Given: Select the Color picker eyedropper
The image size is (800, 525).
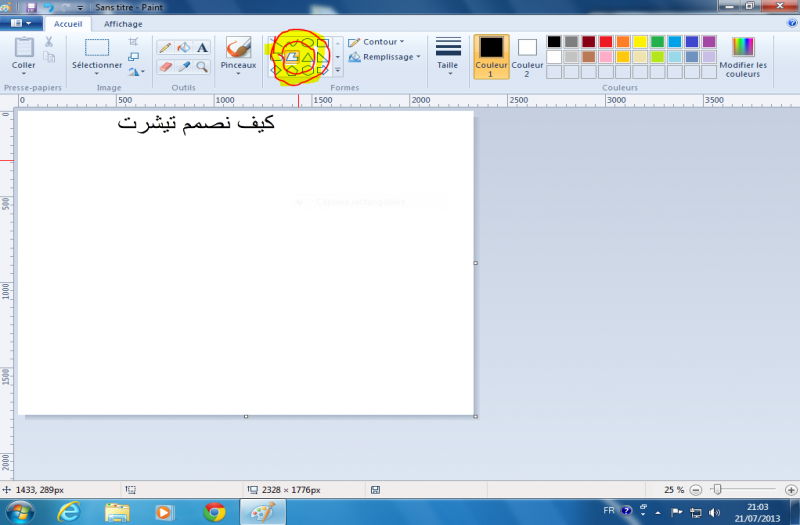Looking at the screenshot, I should [184, 67].
